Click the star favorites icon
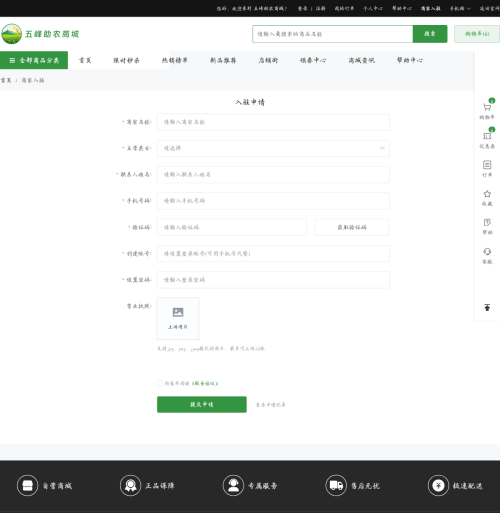Image resolution: width=500 pixels, height=513 pixels. (487, 194)
